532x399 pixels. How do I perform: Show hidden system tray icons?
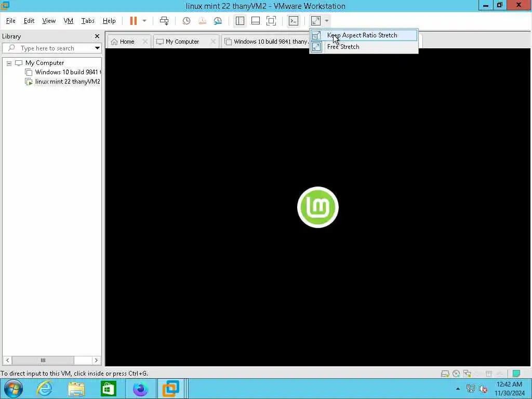[458, 389]
